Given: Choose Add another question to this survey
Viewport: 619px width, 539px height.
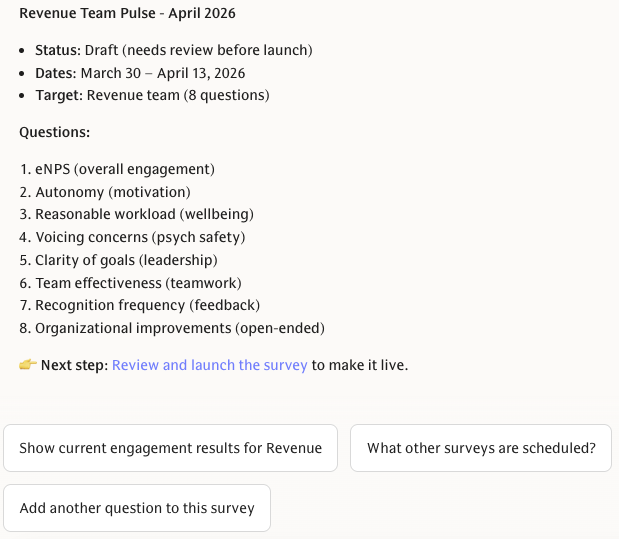Looking at the screenshot, I should [137, 508].
